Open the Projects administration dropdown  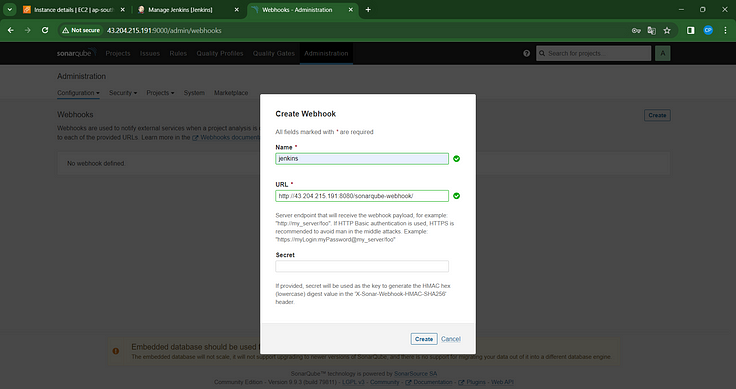click(160, 93)
